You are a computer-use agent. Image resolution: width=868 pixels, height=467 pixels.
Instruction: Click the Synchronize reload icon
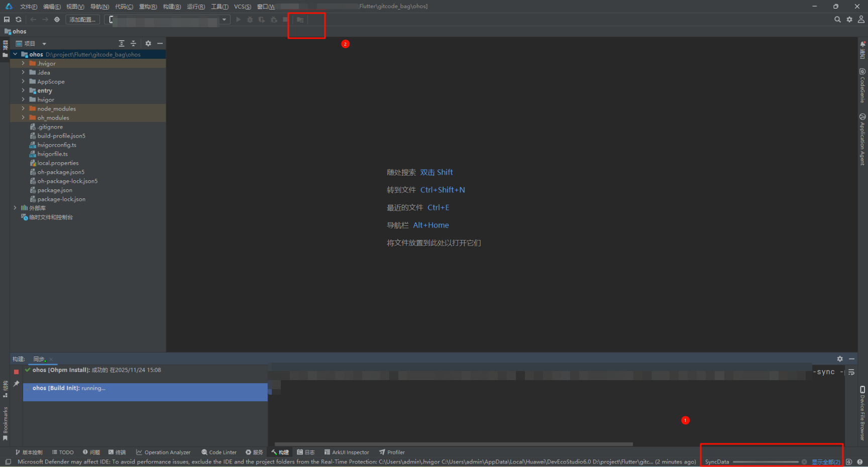19,20
